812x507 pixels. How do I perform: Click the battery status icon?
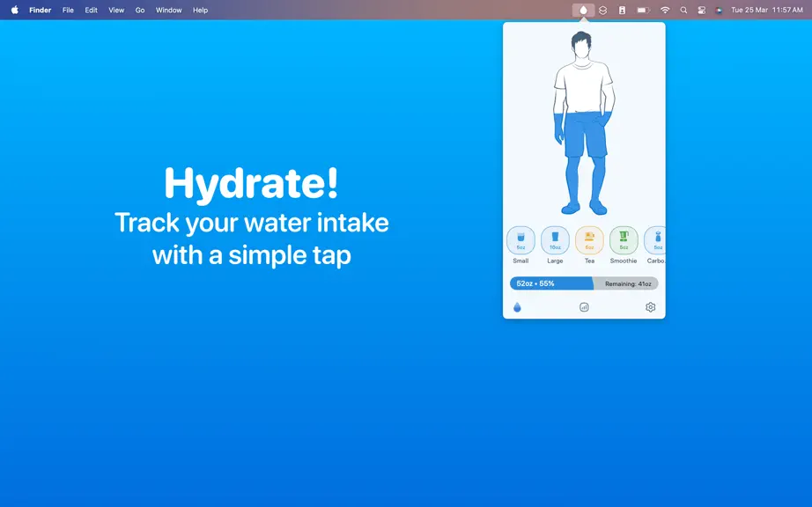(x=643, y=10)
